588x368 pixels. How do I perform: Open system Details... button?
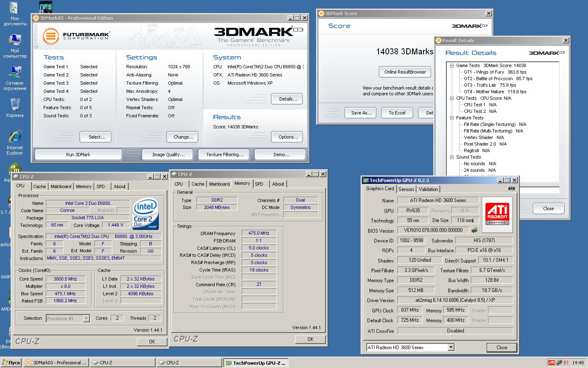288,99
